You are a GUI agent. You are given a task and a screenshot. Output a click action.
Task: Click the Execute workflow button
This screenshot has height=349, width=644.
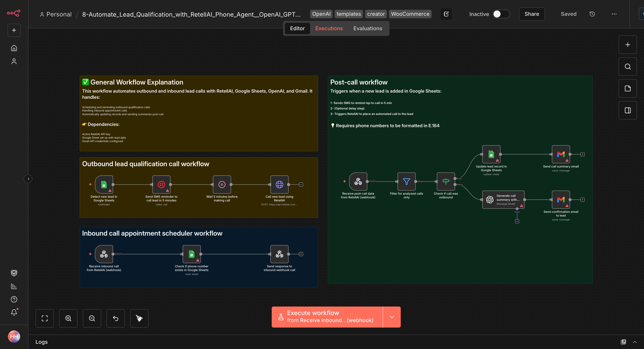(327, 317)
